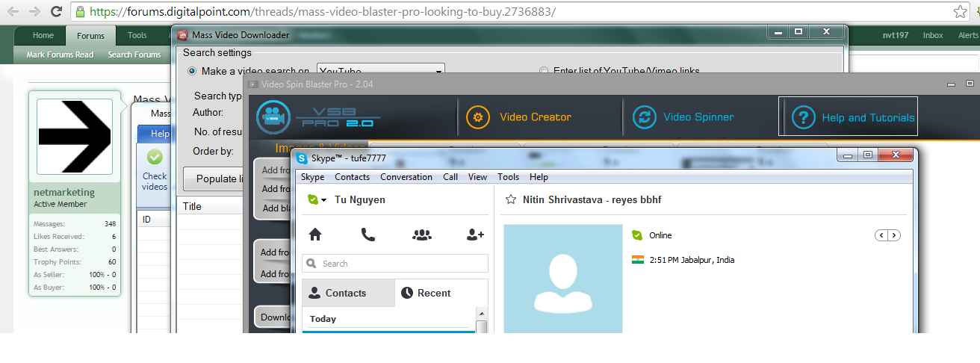Click the browser back arrow
980x363 pixels.
coord(13,11)
